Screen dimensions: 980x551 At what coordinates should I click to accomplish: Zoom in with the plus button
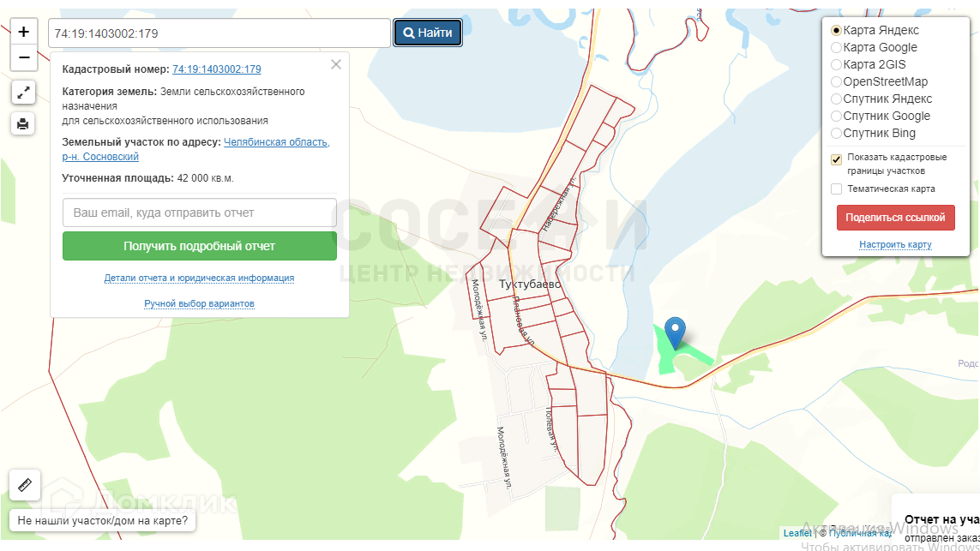pos(24,32)
